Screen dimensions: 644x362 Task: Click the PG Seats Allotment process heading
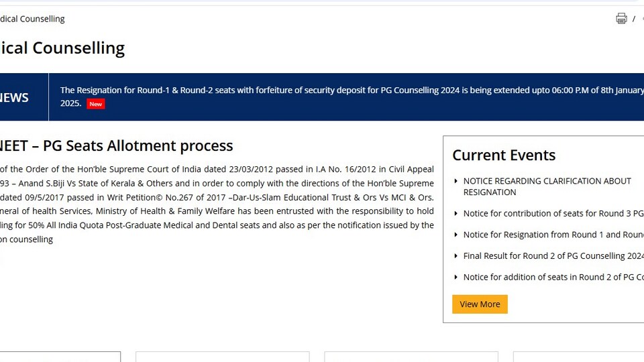pos(117,145)
